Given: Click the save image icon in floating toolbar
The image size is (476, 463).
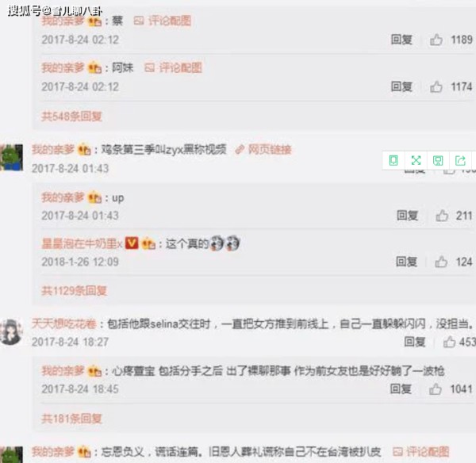Looking at the screenshot, I should [438, 160].
